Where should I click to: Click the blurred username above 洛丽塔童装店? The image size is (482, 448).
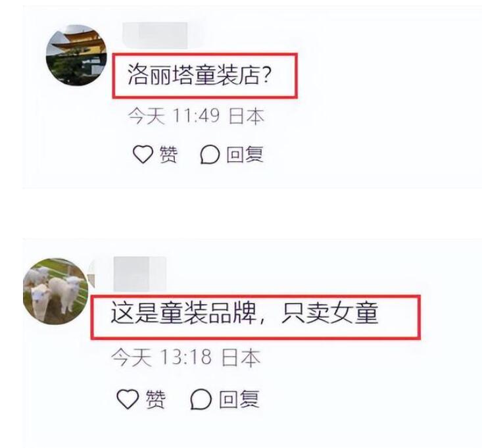pos(155,35)
